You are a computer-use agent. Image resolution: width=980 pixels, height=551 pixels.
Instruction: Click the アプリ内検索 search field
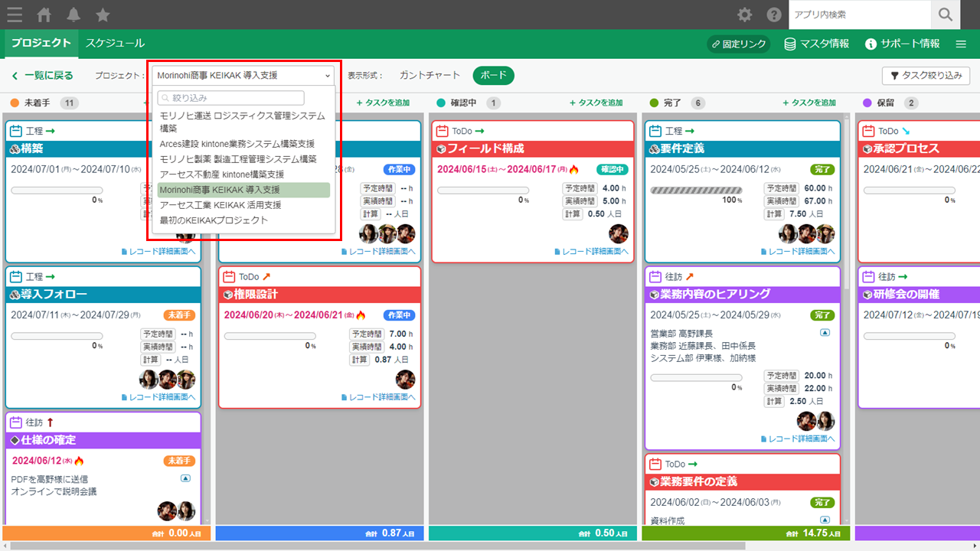pos(860,15)
